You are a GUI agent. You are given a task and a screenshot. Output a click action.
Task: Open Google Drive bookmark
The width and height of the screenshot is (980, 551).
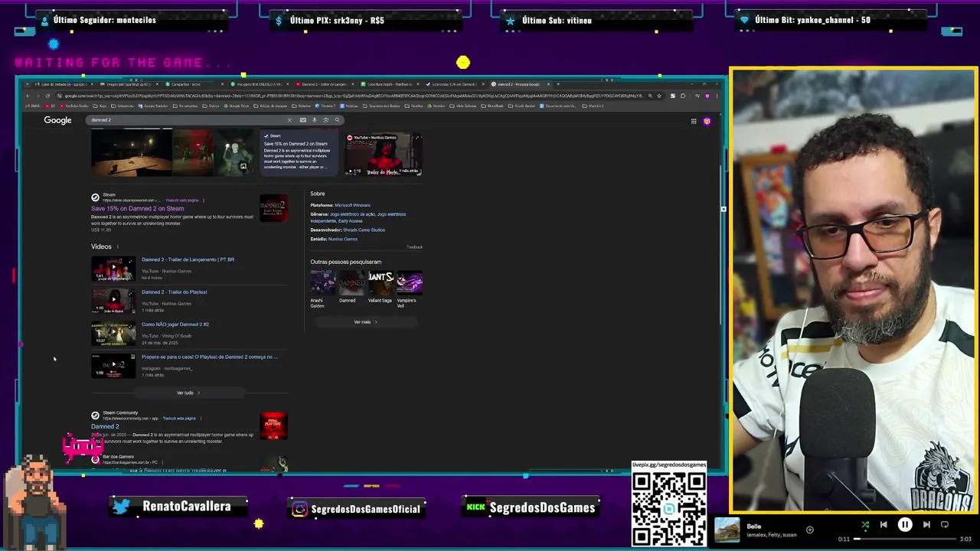(x=237, y=106)
